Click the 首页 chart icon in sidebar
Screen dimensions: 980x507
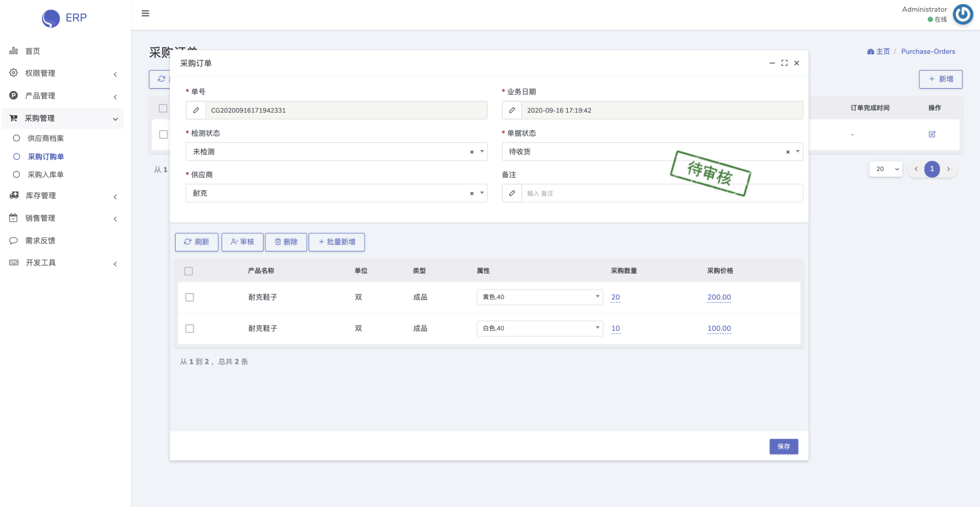(x=13, y=51)
